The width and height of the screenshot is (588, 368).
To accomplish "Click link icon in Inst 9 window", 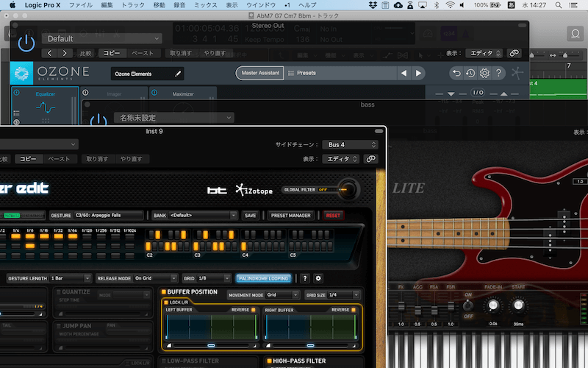I will [371, 159].
